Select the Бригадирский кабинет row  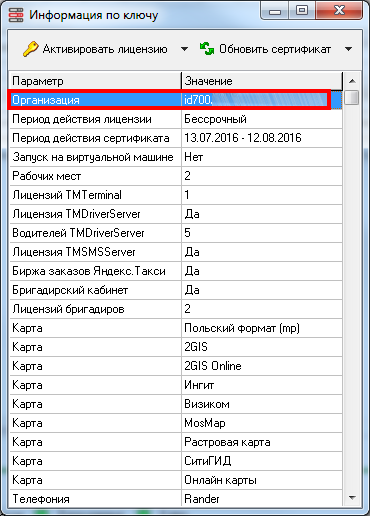pos(176,290)
